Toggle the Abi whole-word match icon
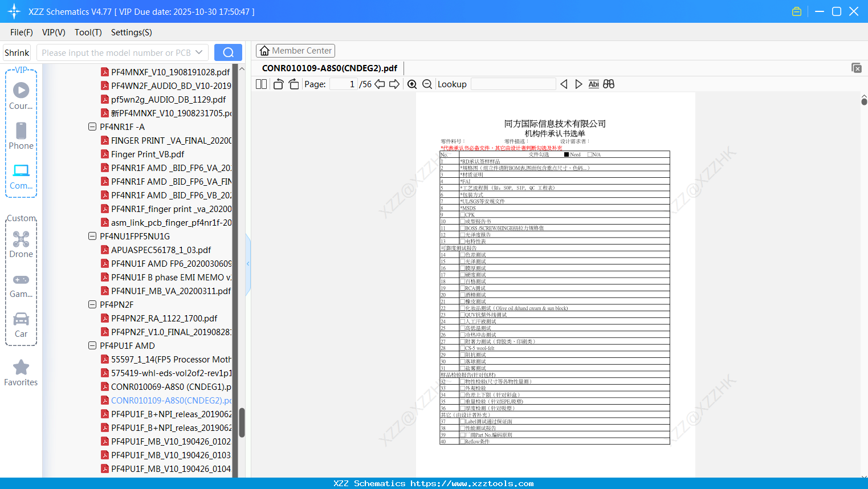 [x=593, y=84]
